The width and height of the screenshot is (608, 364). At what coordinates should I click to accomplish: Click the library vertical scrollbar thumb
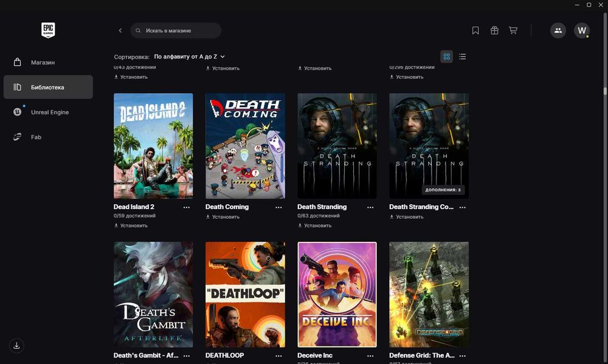[604, 91]
